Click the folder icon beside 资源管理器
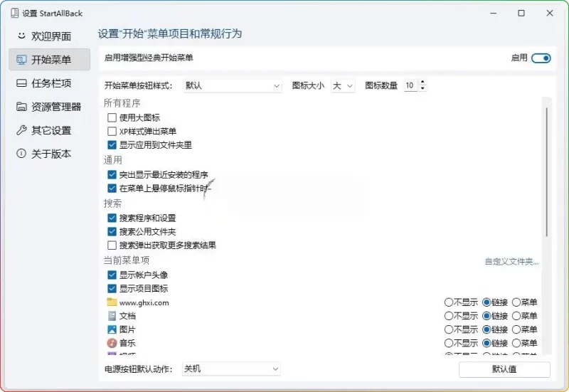This screenshot has width=569, height=392. tap(21, 107)
